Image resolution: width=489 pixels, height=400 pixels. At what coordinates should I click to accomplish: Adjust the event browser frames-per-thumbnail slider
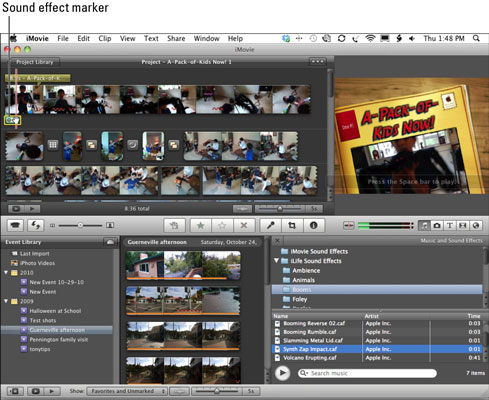217,391
